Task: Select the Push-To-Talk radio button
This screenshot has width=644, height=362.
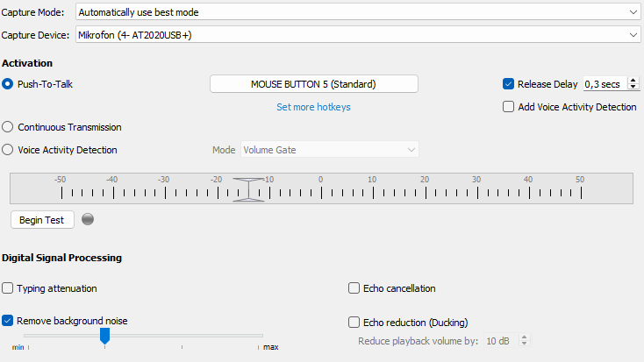Action: [x=9, y=84]
